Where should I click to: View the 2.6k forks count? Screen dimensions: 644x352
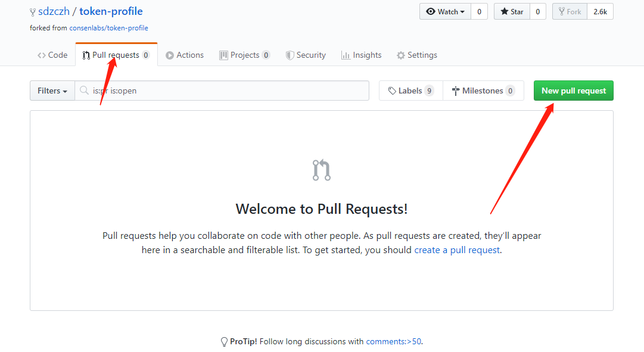click(x=600, y=11)
